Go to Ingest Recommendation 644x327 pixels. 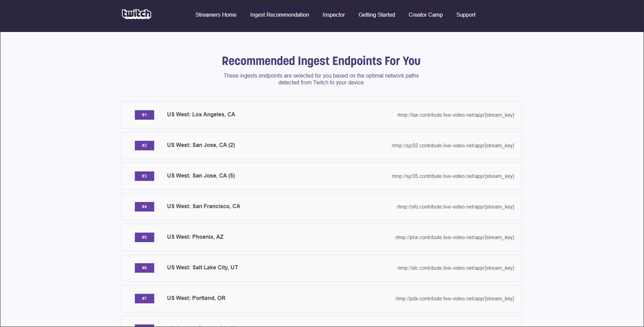click(x=280, y=15)
